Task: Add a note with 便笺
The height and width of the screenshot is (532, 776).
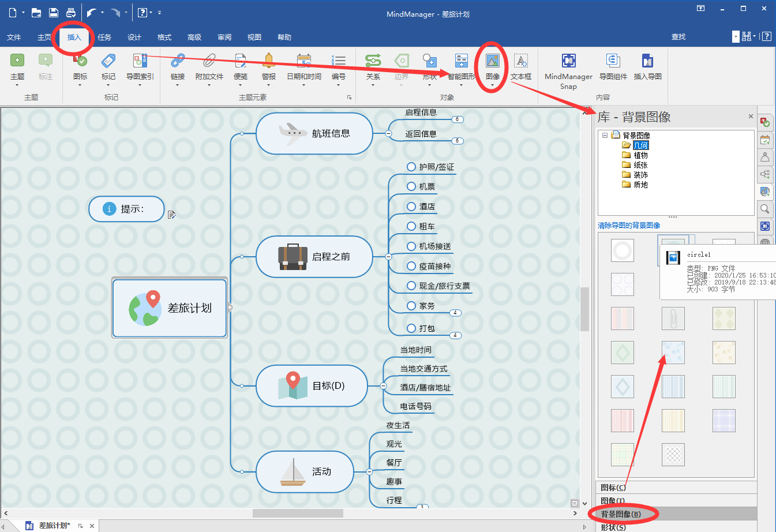Action: pyautogui.click(x=241, y=66)
